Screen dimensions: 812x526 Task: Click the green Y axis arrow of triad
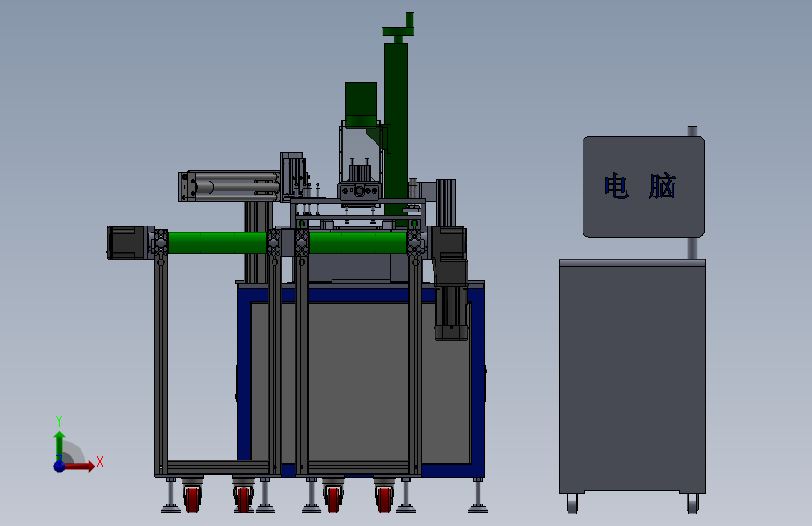(60, 446)
